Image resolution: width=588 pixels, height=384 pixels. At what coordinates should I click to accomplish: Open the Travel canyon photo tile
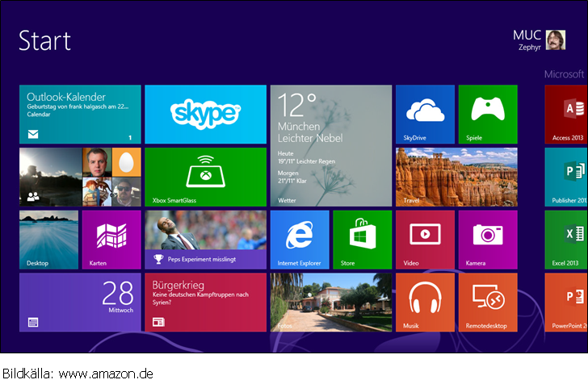(456, 177)
